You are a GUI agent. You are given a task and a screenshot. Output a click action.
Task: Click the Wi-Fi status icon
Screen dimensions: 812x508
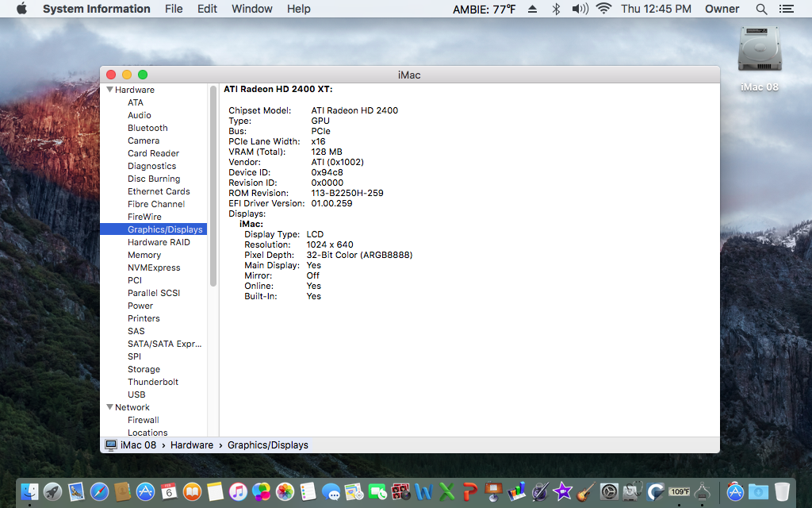coord(603,9)
